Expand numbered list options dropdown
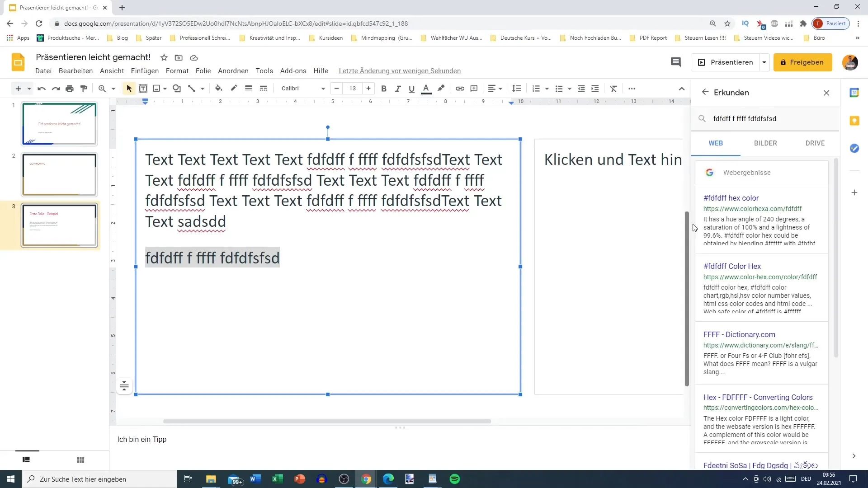The height and width of the screenshot is (488, 868). pyautogui.click(x=547, y=89)
